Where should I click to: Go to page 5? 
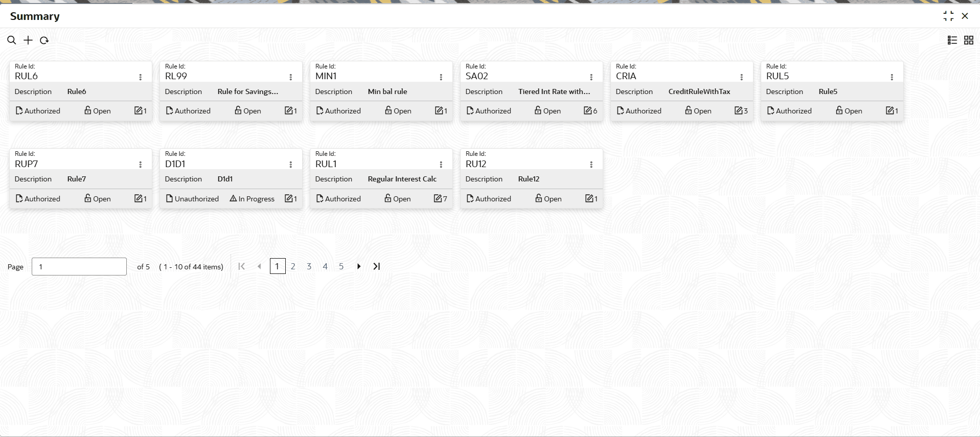(x=341, y=266)
